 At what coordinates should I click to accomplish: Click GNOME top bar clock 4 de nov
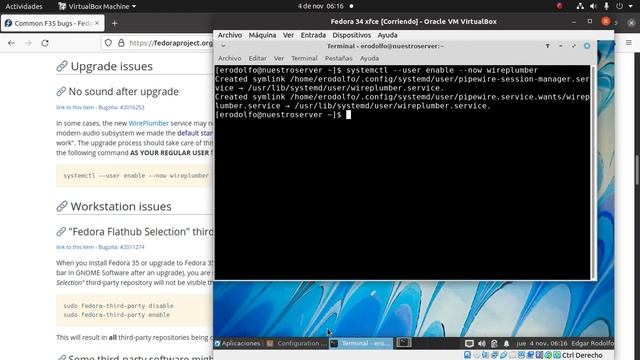(320, 6)
